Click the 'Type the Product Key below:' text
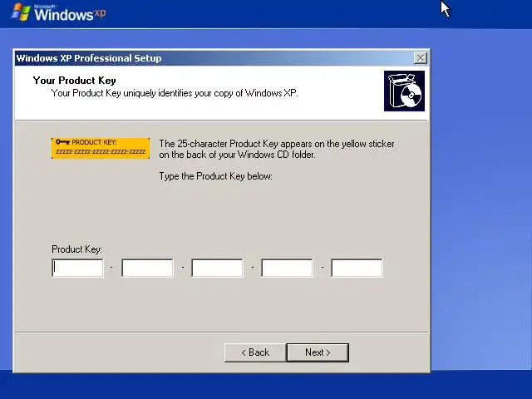This screenshot has height=399, width=532. pyautogui.click(x=216, y=176)
